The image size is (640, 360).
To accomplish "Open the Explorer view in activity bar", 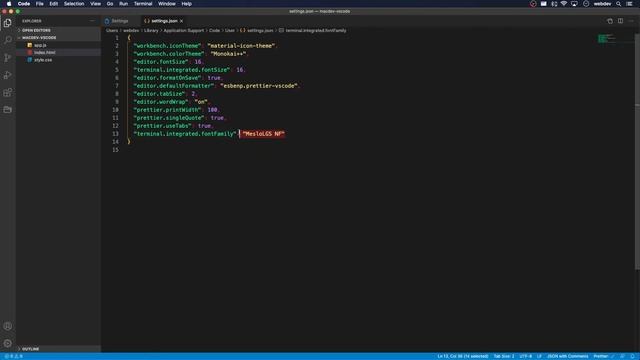I will 7,23.
